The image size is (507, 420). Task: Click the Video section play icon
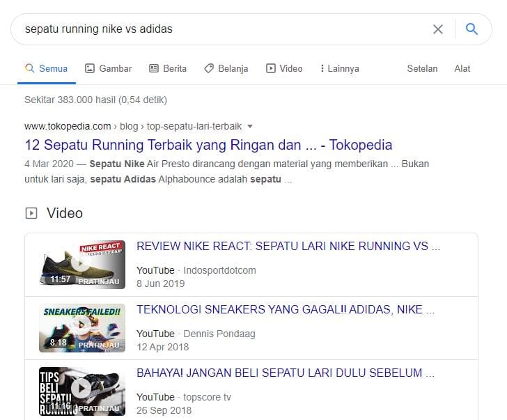(x=31, y=213)
